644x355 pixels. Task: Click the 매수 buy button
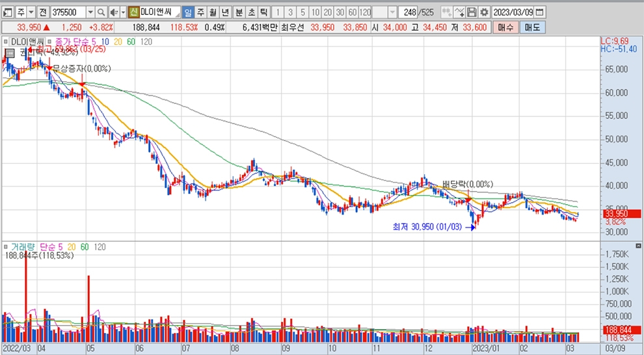(x=505, y=27)
